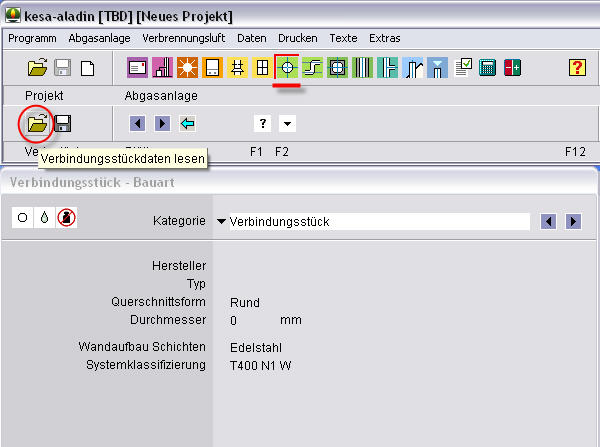Select the highlighted crosshair toolbar icon
The image size is (600, 447).
point(288,68)
